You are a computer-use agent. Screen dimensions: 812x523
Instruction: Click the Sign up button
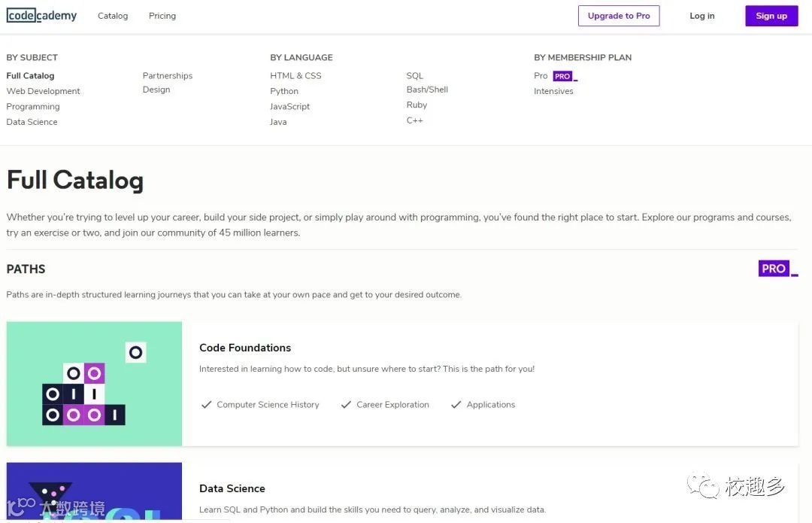771,16
